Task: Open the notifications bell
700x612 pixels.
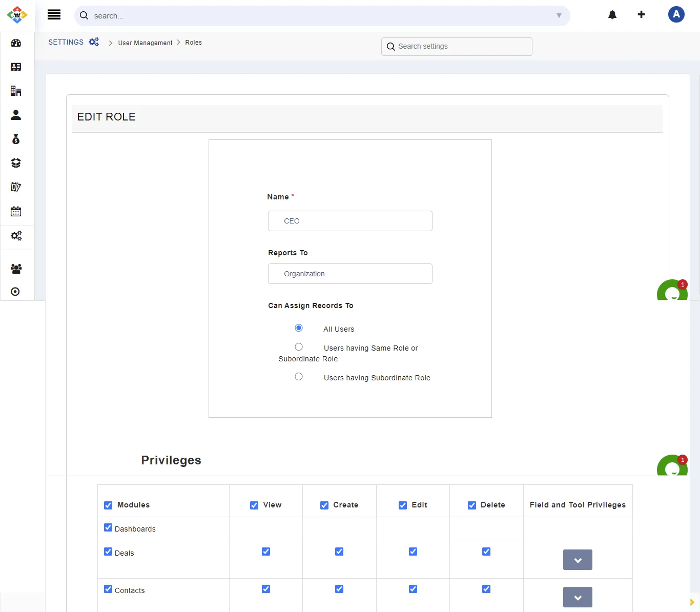Action: [612, 15]
